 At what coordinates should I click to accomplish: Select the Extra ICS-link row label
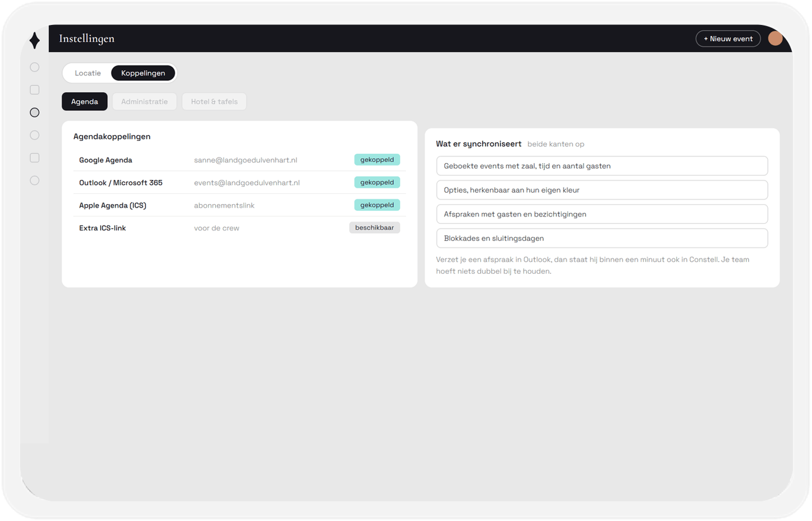(x=103, y=228)
